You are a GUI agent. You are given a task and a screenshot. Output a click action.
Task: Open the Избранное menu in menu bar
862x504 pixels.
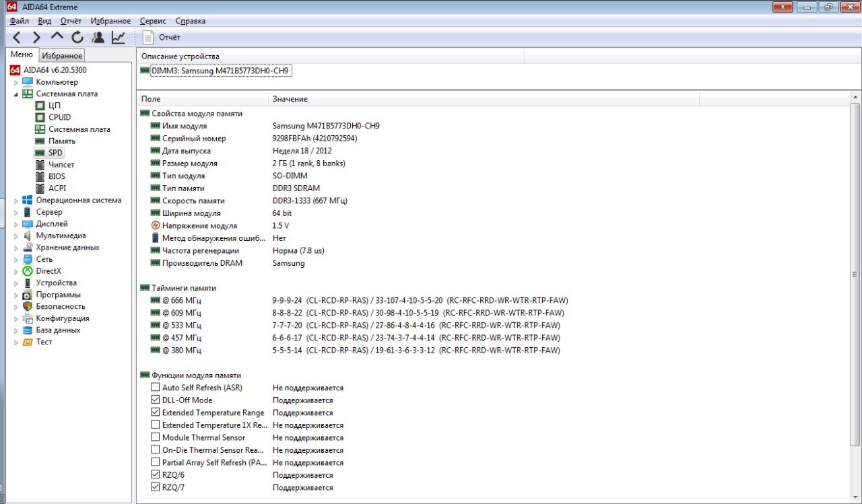pyautogui.click(x=110, y=21)
